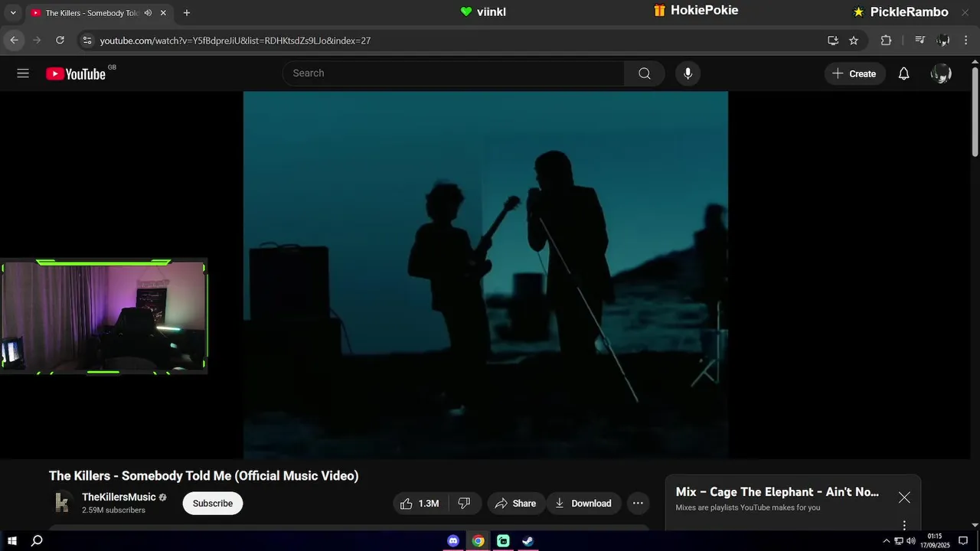Go back to previous page in Chrome
The image size is (980, 551).
point(14,40)
